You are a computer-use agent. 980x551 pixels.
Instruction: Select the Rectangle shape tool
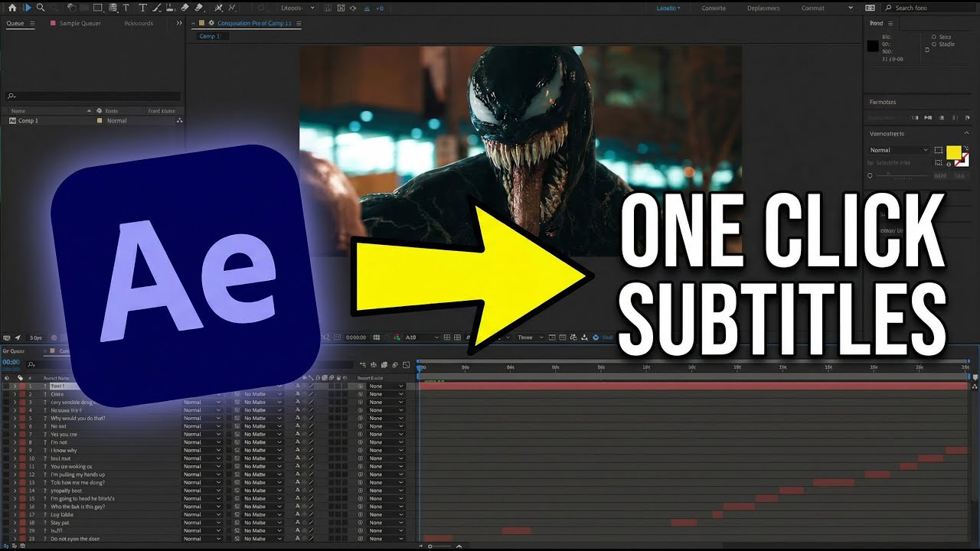pyautogui.click(x=97, y=8)
